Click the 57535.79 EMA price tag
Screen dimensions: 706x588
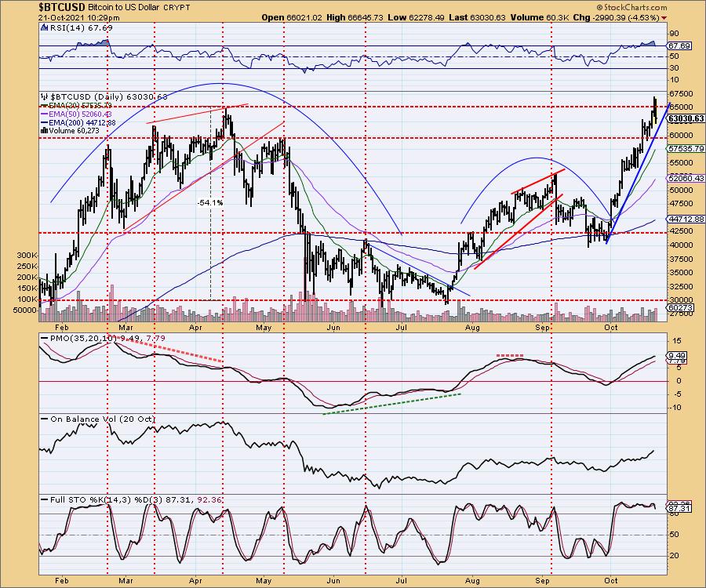click(686, 148)
